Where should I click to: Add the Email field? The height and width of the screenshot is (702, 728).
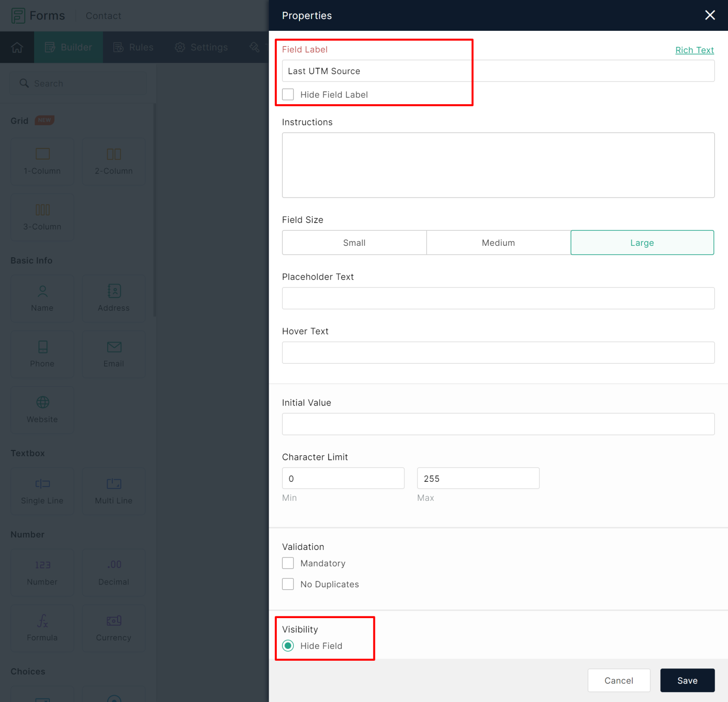[x=114, y=354]
